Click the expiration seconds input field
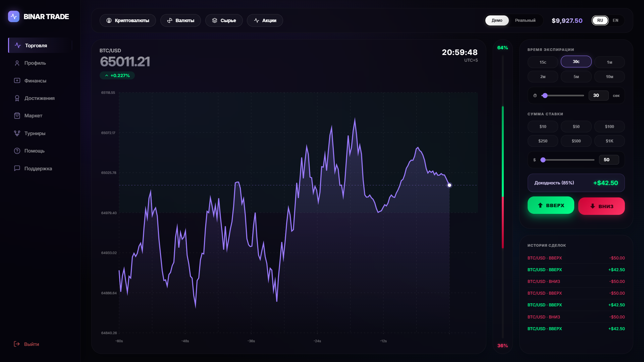Screen dimensions: 644x362 tap(598, 96)
